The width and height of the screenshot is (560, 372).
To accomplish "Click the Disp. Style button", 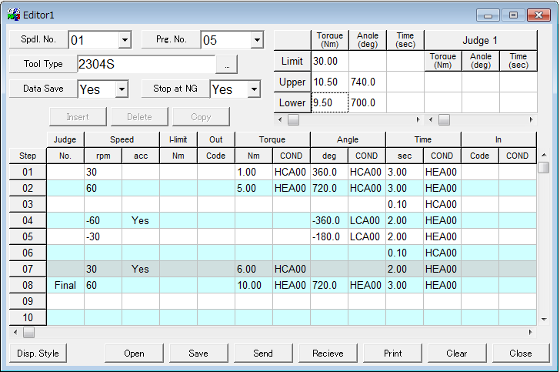I will pos(38,353).
